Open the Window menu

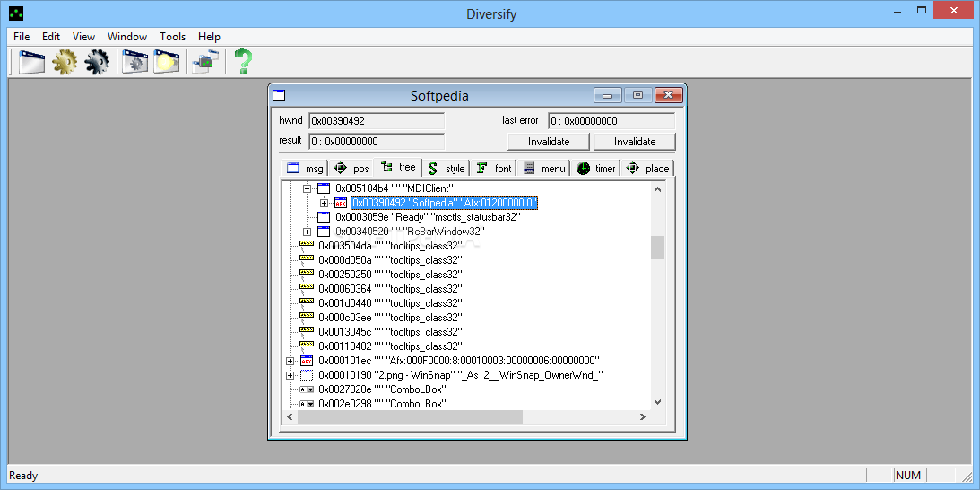pyautogui.click(x=127, y=36)
